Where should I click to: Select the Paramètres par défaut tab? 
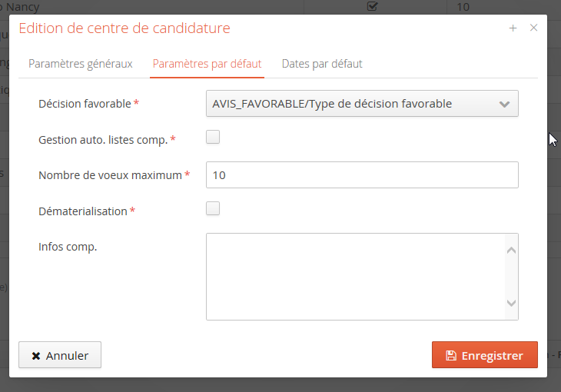click(207, 64)
